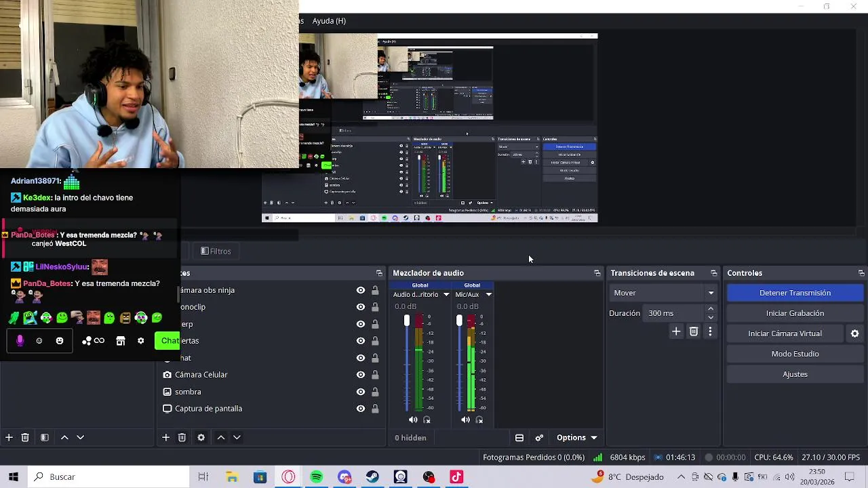Click the 300 ms duration field

674,313
